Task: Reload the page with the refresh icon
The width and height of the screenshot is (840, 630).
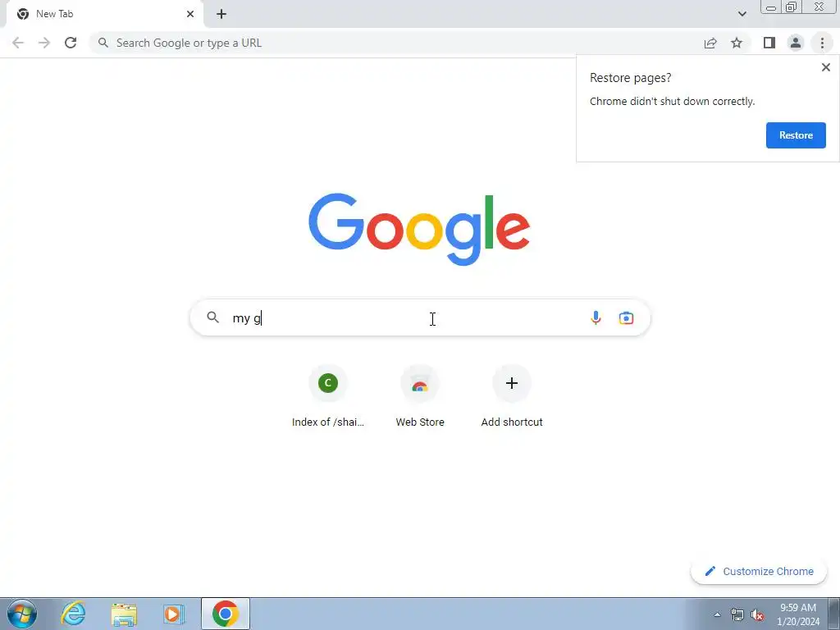Action: coord(71,43)
